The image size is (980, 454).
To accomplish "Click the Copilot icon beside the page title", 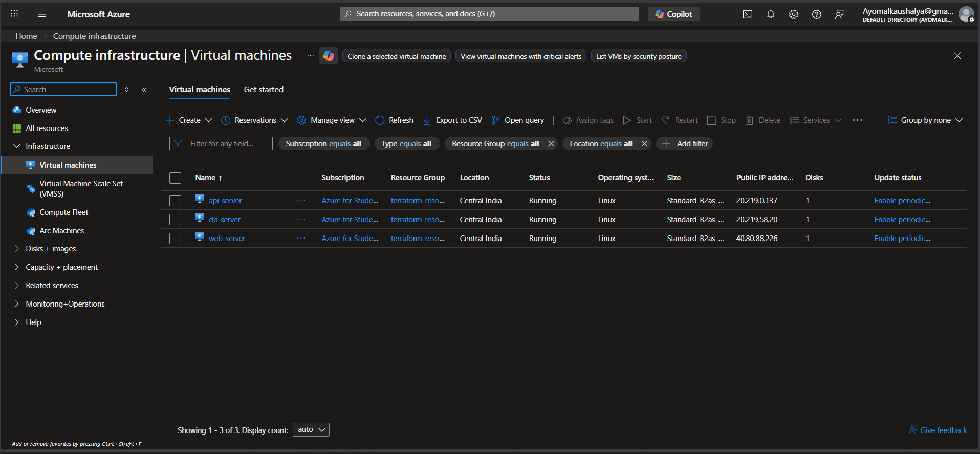I will [x=329, y=56].
